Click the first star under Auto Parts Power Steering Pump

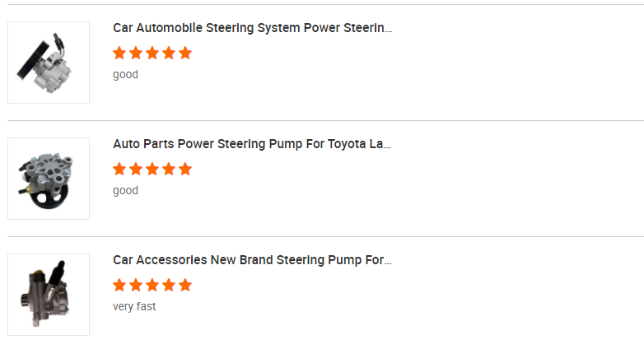119,170
